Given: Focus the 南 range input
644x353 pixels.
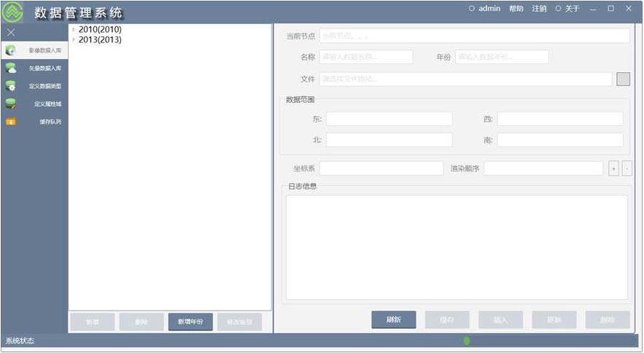Looking at the screenshot, I should [560, 140].
